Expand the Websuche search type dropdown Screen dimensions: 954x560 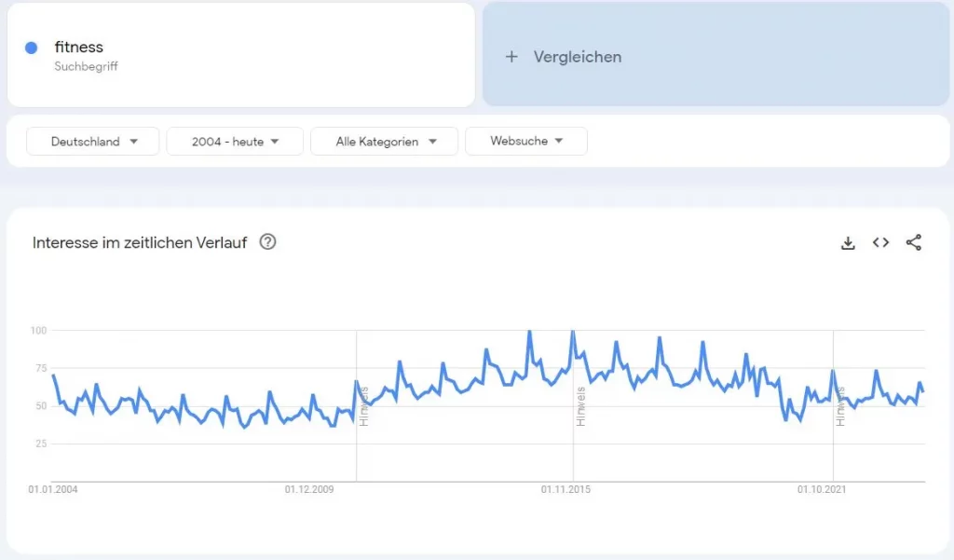525,142
